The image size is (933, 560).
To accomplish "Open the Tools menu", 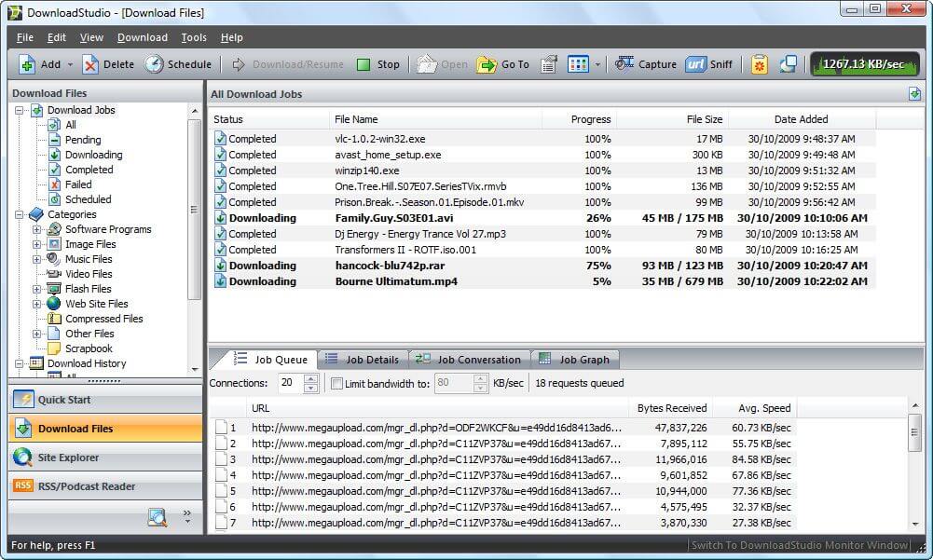I will (x=193, y=37).
